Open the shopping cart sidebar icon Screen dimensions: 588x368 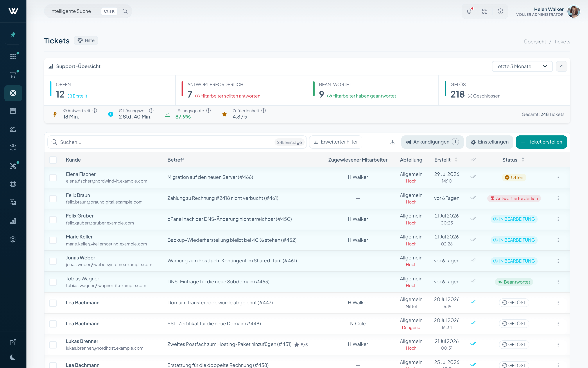tap(13, 75)
